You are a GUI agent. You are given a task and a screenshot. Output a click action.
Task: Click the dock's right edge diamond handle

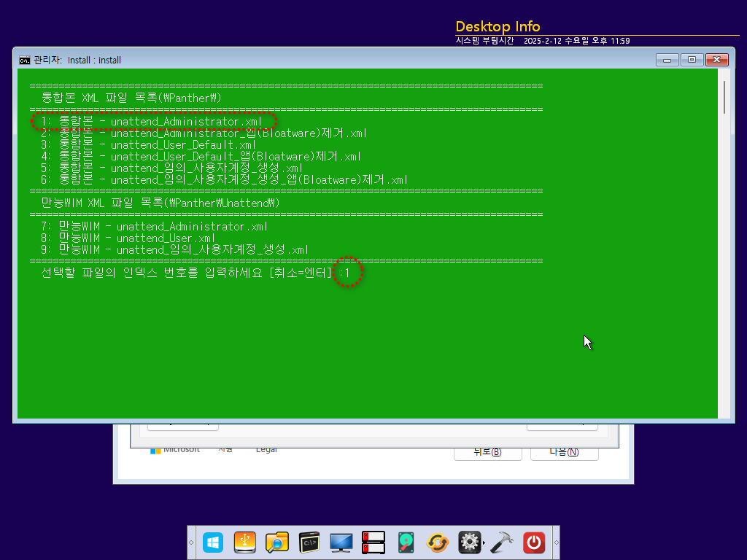point(556,542)
